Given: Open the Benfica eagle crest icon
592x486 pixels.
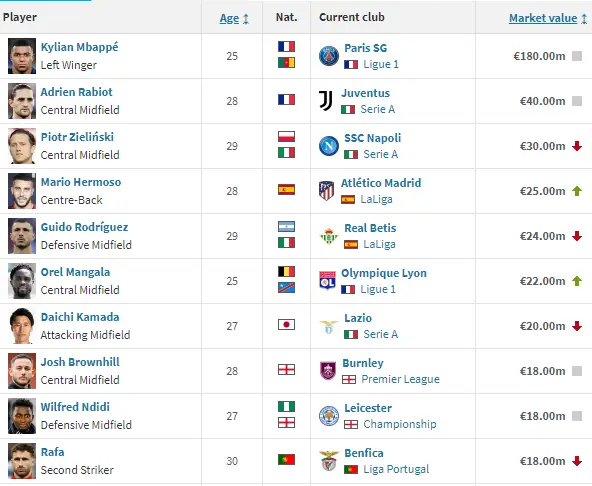Looking at the screenshot, I should 328,461.
